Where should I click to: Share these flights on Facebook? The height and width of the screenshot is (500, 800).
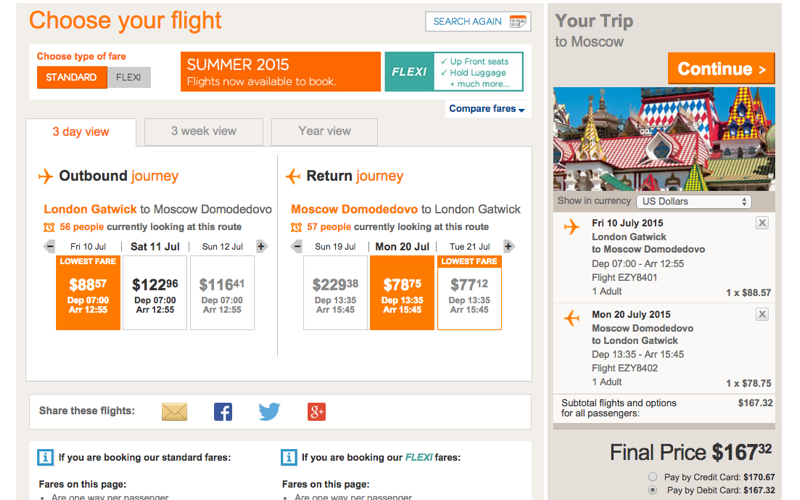point(222,411)
